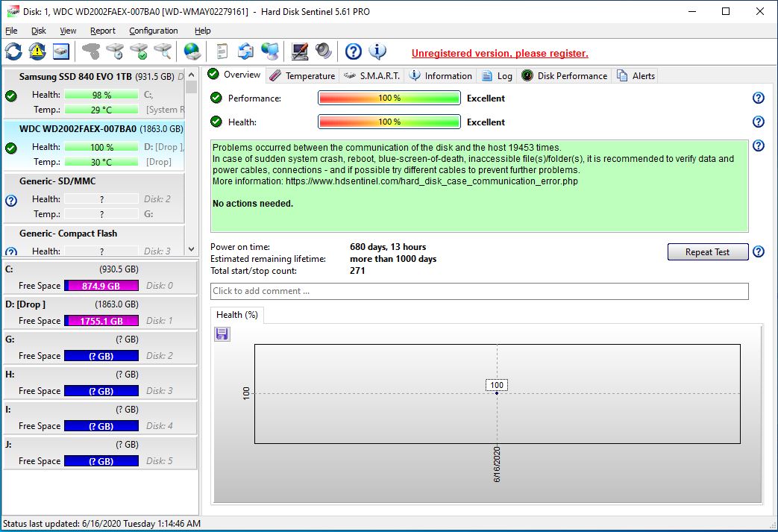Screen dimensions: 778x532
Task: Switch to the Information tab
Action: pyautogui.click(x=441, y=76)
